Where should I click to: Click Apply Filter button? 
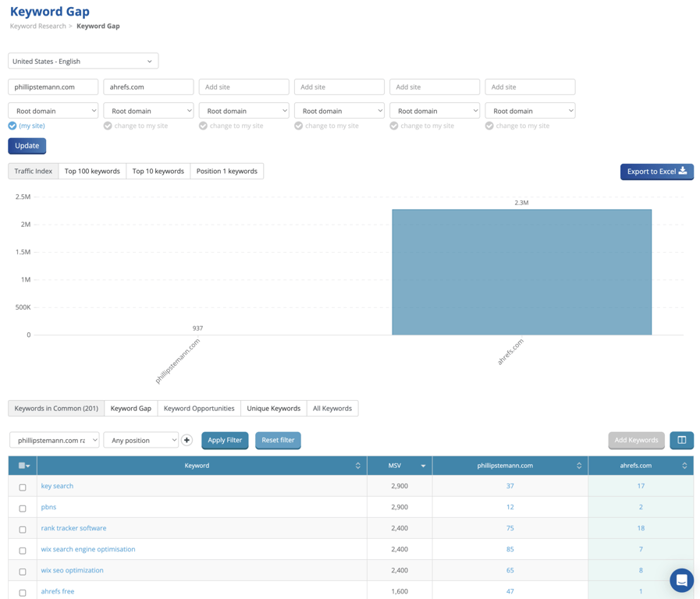(225, 440)
